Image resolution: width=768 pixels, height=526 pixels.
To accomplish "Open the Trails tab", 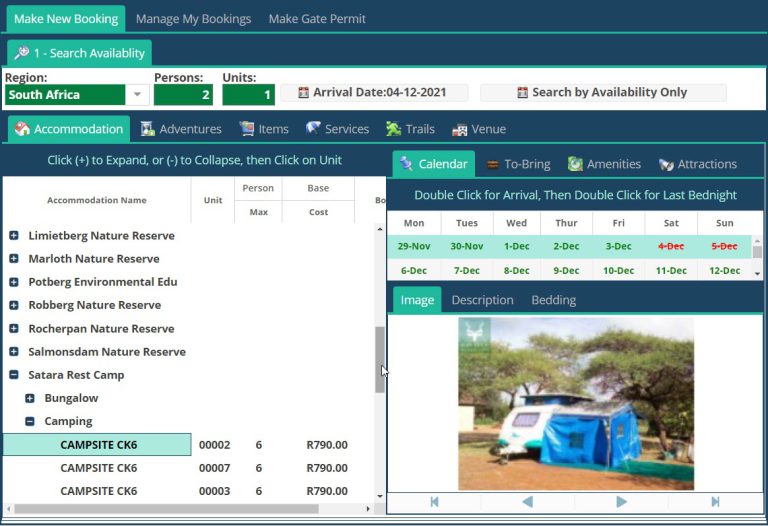I will click(410, 129).
